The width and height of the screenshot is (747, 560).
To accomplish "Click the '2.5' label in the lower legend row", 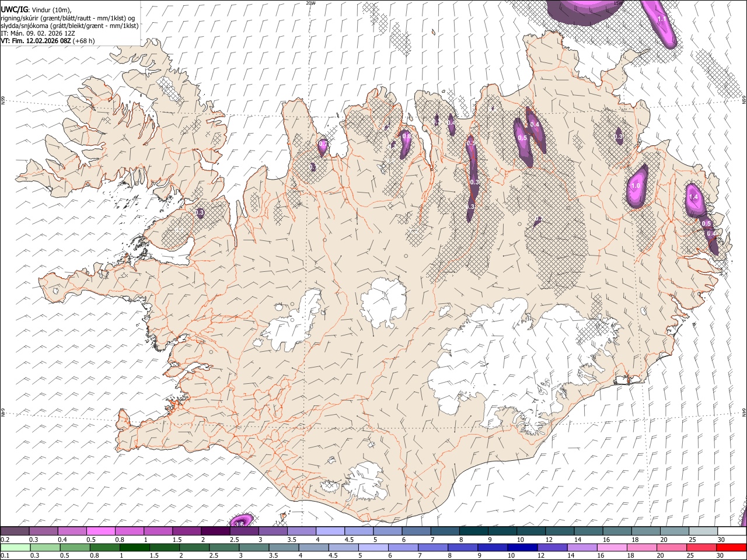I will 213,556.
